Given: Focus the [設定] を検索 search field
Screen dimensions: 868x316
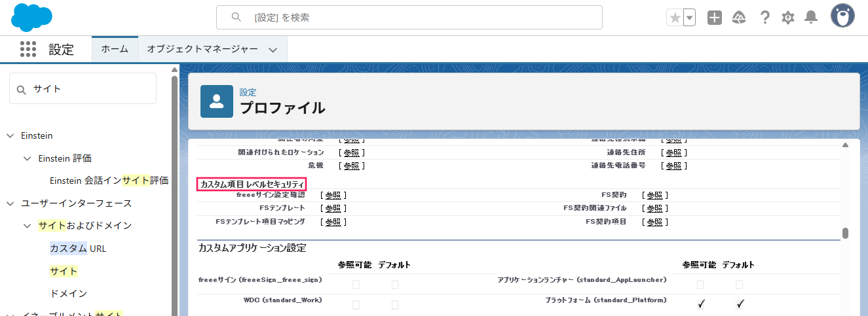Looking at the screenshot, I should [409, 18].
